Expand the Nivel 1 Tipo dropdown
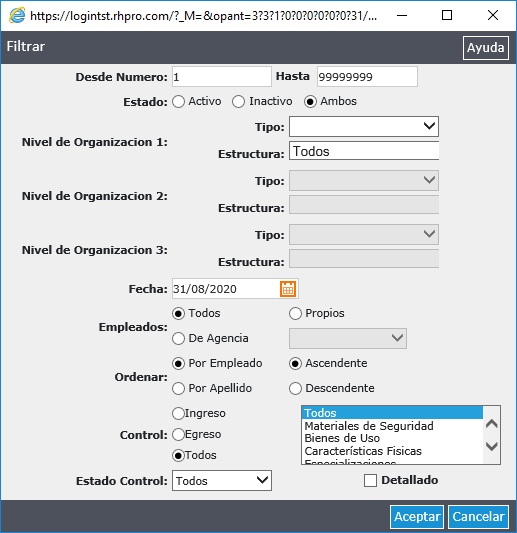Screen dimensions: 517x533 point(364,126)
